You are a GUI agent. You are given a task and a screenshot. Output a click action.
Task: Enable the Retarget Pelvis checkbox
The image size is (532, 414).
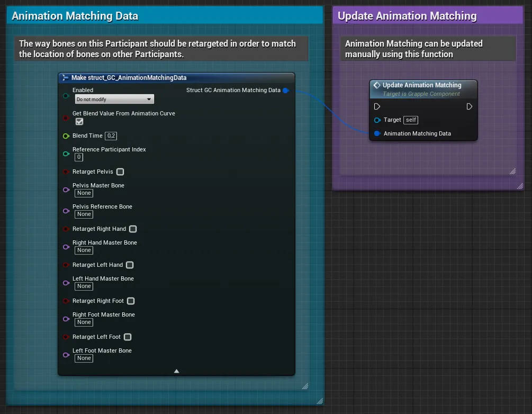pyautogui.click(x=120, y=172)
